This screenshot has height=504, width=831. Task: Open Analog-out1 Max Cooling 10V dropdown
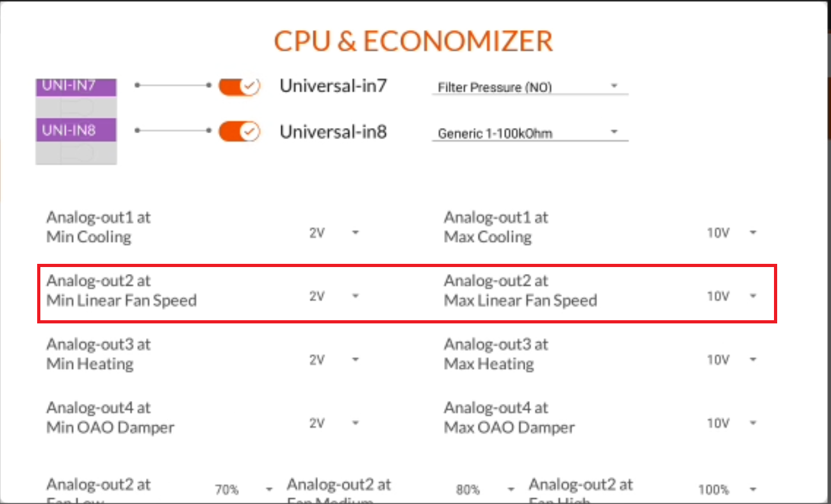[x=753, y=233]
